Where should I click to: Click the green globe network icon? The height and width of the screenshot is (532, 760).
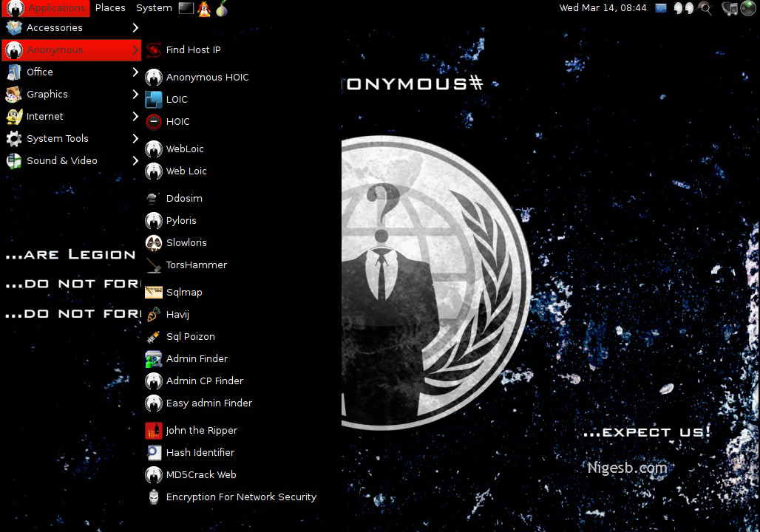click(x=748, y=8)
